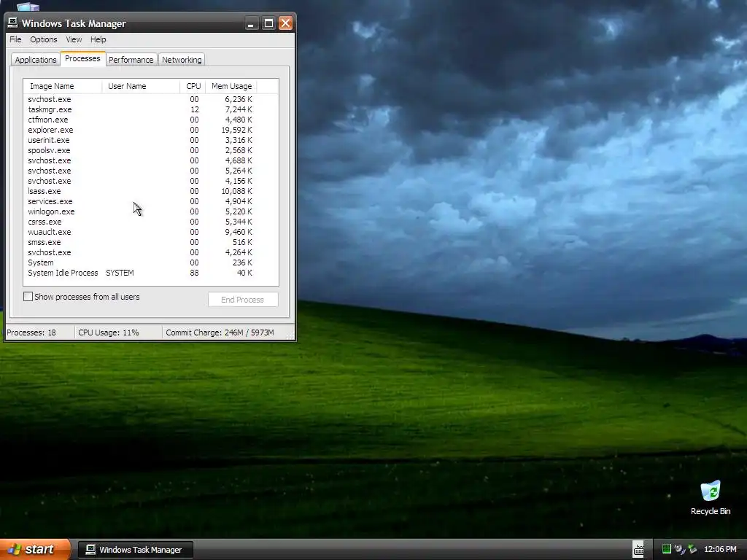Enable Show processes from all users

click(x=28, y=297)
